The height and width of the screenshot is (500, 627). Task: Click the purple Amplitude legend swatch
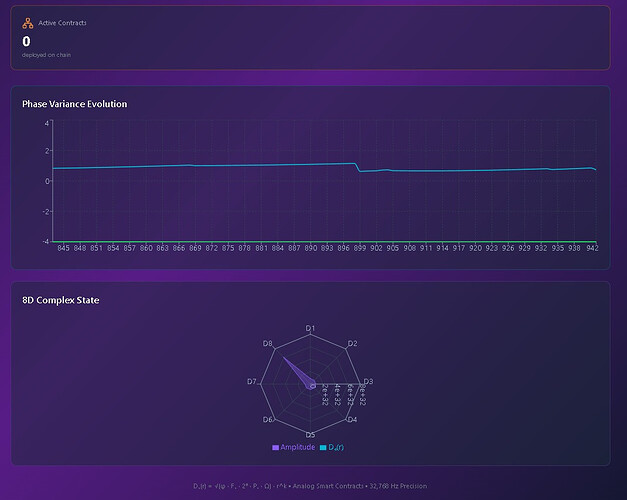point(275,446)
